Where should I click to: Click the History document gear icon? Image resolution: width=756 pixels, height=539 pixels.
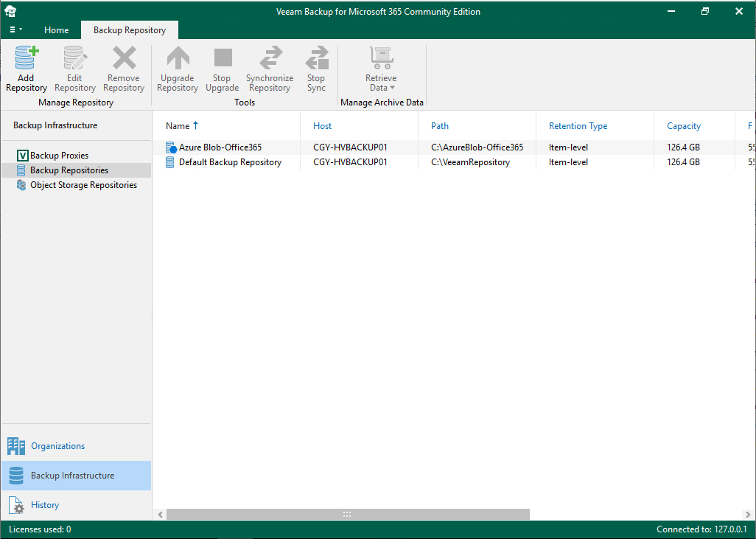[x=16, y=505]
